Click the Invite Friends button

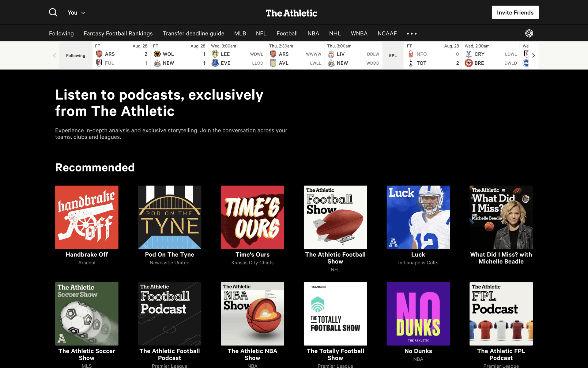515,12
